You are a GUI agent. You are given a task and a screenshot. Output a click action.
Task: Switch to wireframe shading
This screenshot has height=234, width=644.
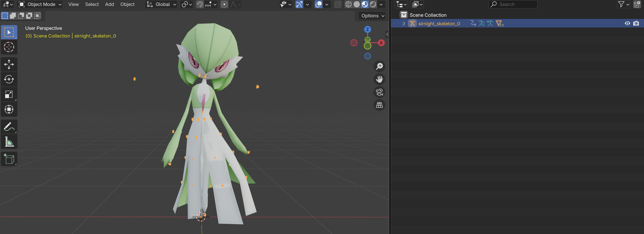[x=348, y=4]
